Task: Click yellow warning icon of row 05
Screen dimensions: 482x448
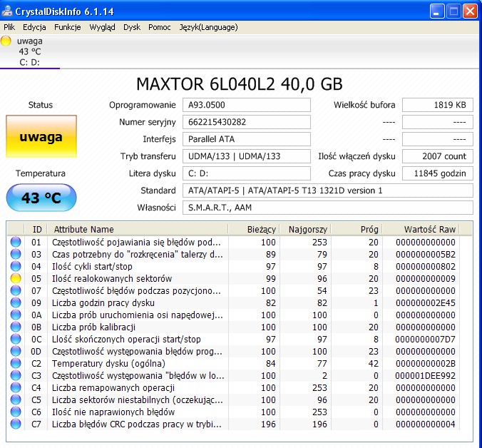Action: (x=16, y=279)
